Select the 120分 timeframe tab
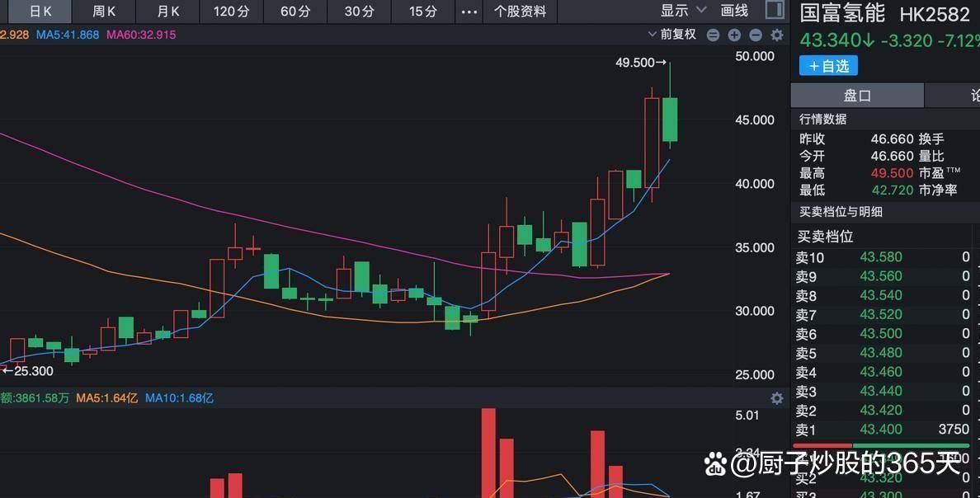Screen dimensions: 980x498 click(x=231, y=12)
